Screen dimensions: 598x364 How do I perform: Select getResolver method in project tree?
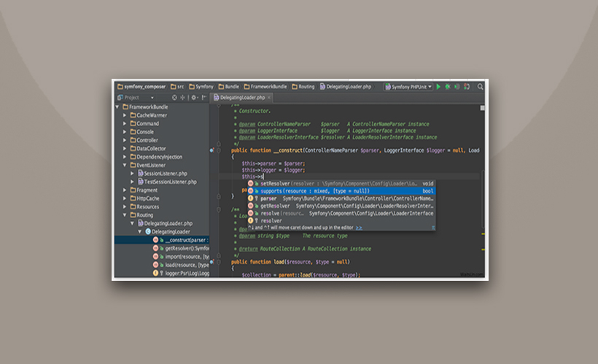pos(181,249)
